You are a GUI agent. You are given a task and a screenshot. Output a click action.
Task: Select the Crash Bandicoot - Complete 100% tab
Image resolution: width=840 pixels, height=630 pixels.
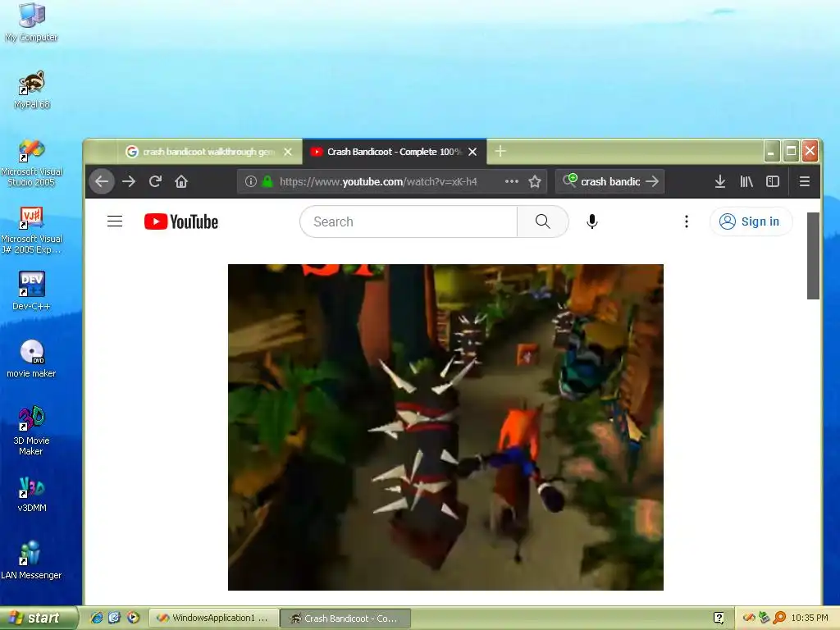(395, 152)
